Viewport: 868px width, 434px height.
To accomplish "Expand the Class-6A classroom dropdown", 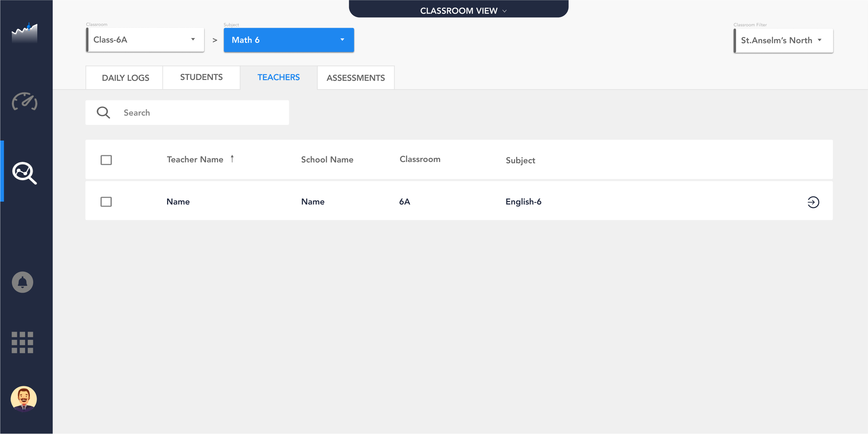I will tap(146, 40).
